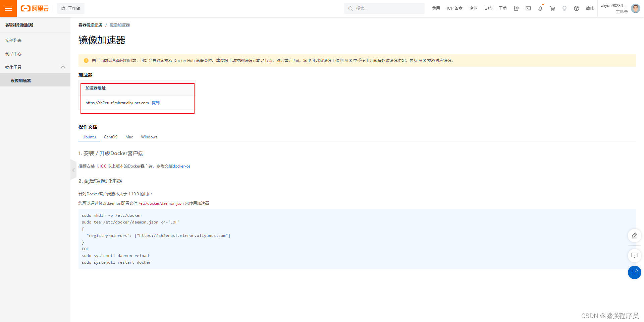Open the notifications bell
This screenshot has height=322, width=644.
(x=540, y=8)
